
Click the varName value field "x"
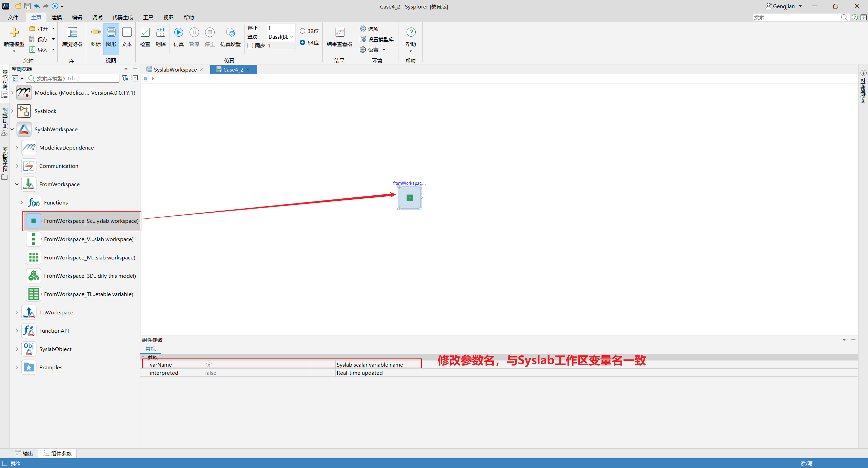tap(257, 365)
